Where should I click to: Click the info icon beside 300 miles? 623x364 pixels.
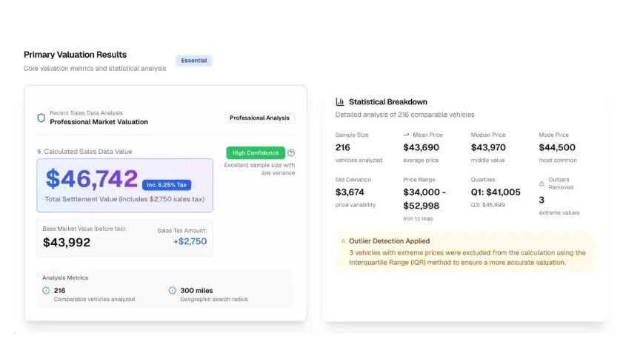[x=173, y=291]
